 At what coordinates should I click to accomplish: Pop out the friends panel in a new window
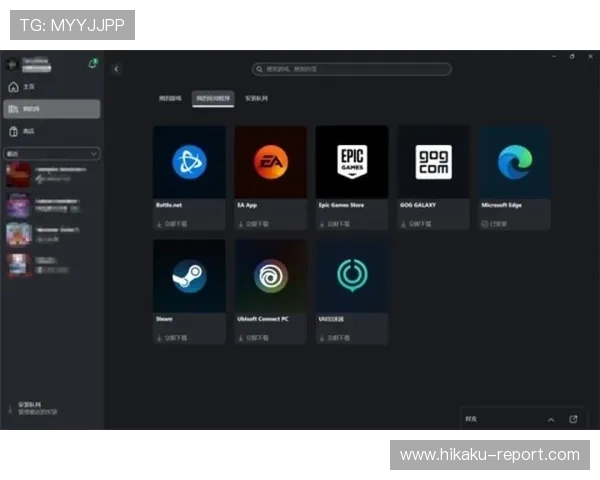coord(573,419)
